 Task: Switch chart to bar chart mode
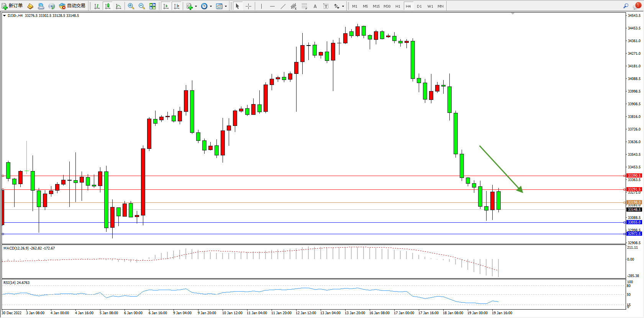click(x=97, y=6)
